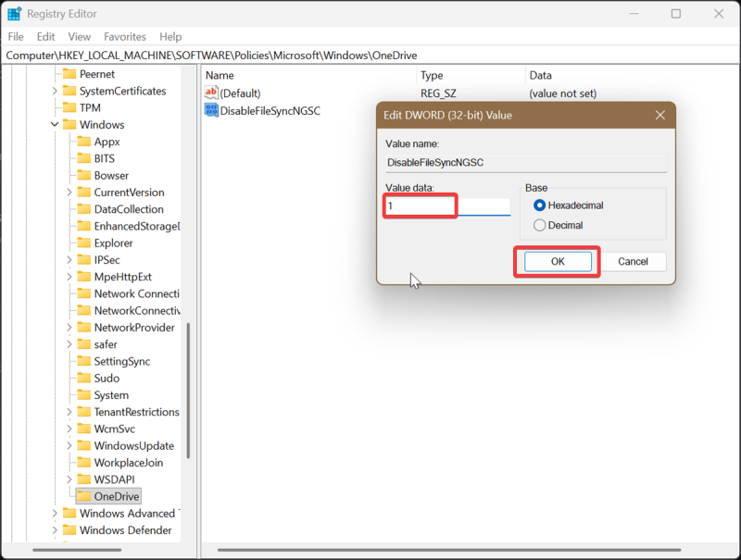Click the Explorer folder icon

click(83, 243)
